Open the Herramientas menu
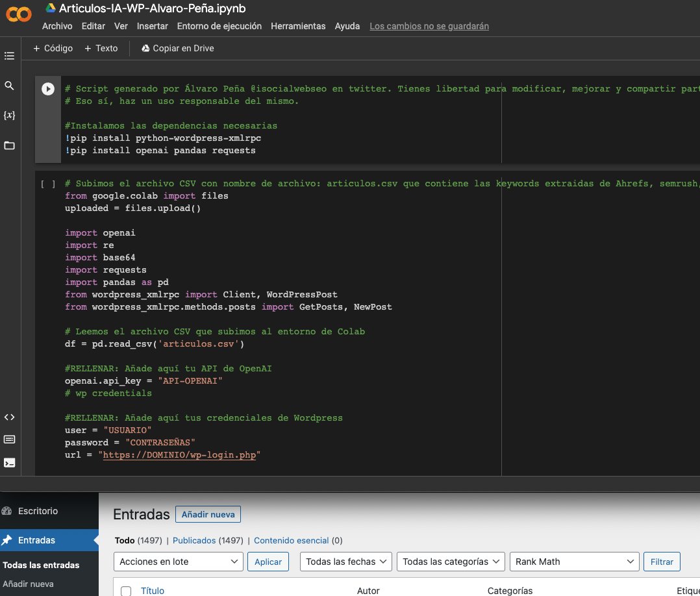This screenshot has height=596, width=700. [298, 26]
